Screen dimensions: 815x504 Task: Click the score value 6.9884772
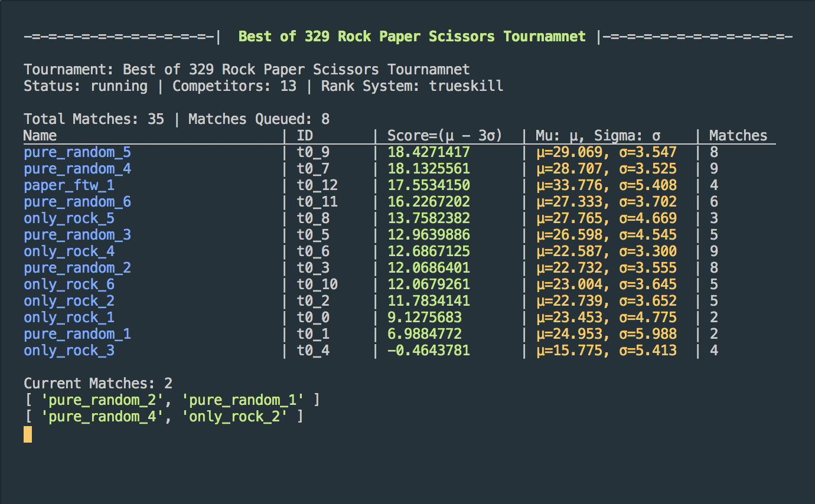(425, 334)
